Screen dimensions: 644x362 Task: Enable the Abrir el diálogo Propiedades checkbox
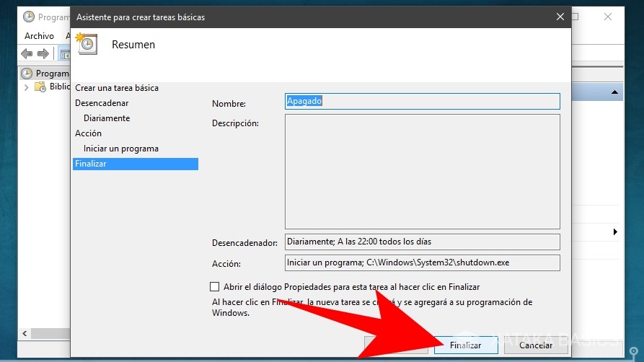tap(215, 287)
